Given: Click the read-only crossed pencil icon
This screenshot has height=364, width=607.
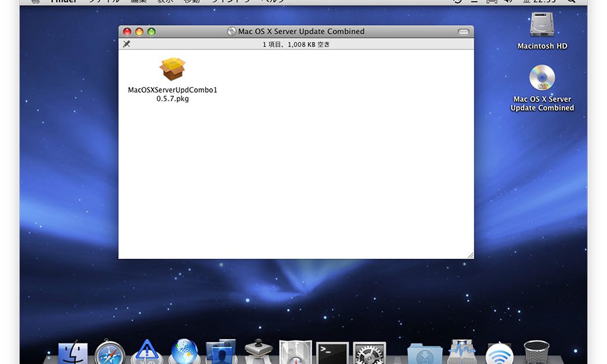Looking at the screenshot, I should [x=127, y=44].
